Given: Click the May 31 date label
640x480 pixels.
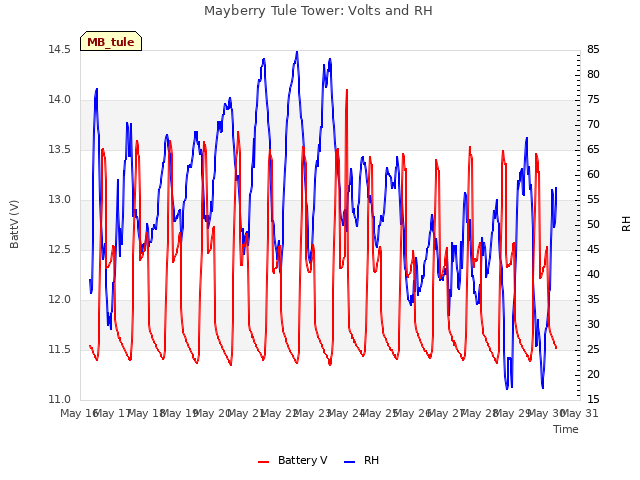Looking at the screenshot, I should [x=580, y=414].
